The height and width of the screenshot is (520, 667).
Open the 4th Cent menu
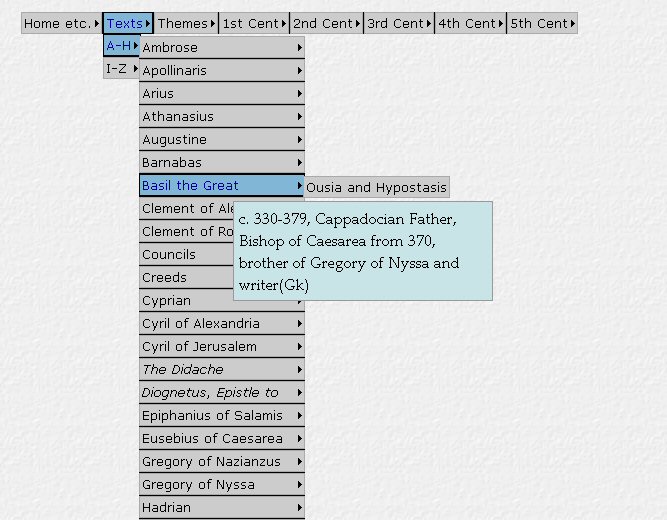tap(470, 23)
